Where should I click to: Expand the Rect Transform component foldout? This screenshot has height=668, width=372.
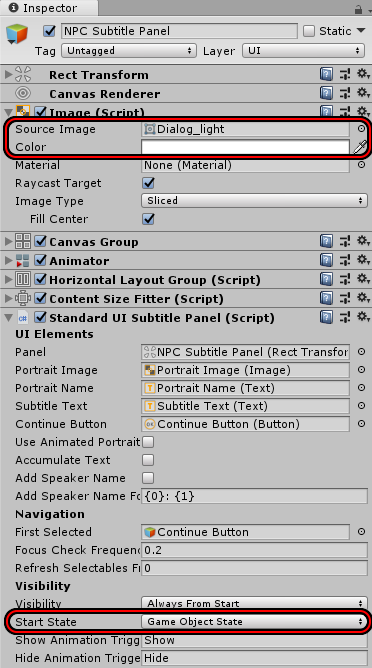tap(8, 75)
